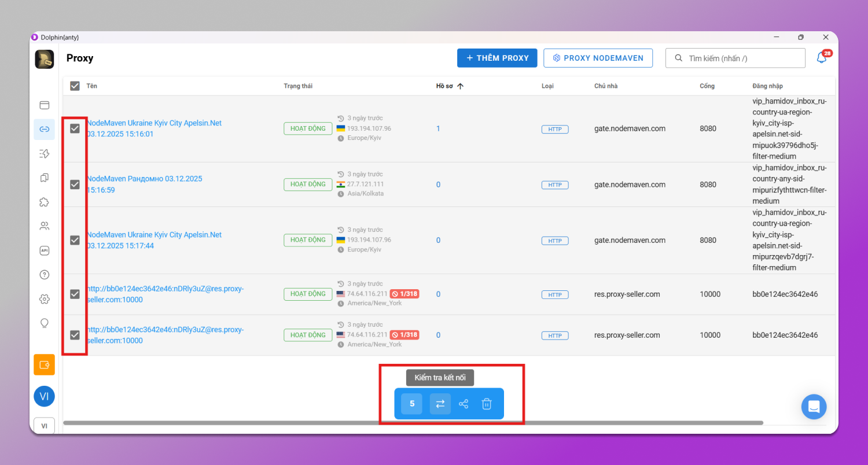Click the notification bell icon

coord(821,58)
